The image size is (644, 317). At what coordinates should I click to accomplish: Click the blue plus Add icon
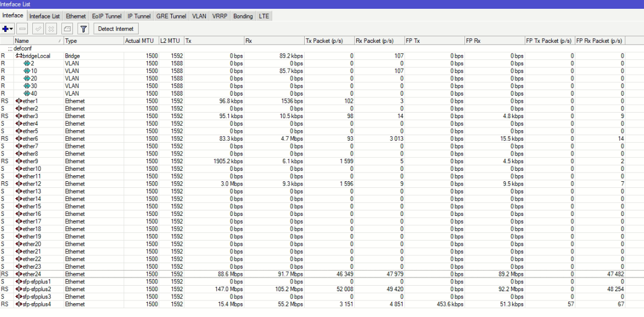[x=5, y=29]
